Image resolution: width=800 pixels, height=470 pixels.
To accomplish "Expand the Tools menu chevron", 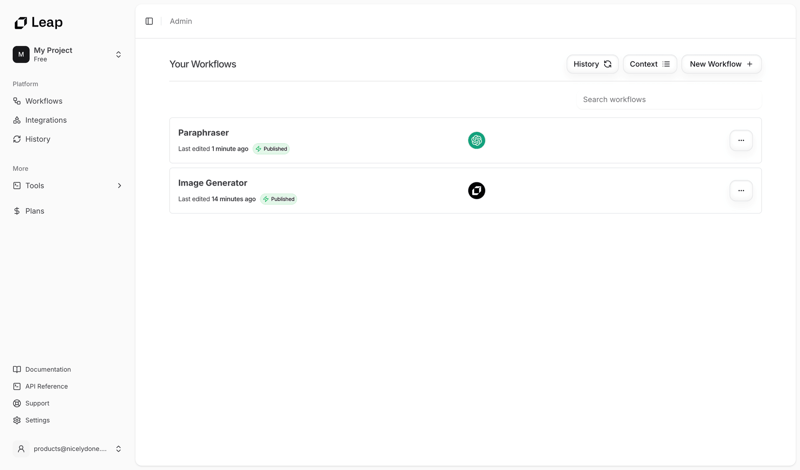I will click(x=119, y=186).
